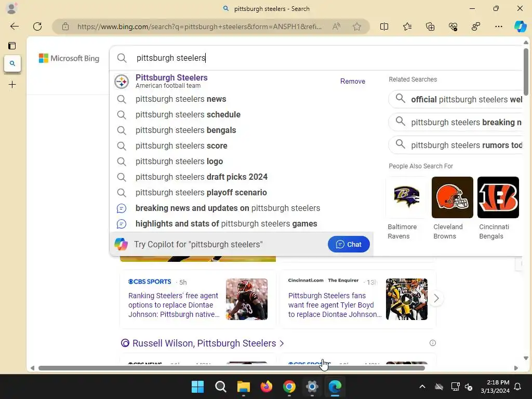Click the horizontal scrollbar thumb
Screen dimensions: 532x399
pos(231,368)
